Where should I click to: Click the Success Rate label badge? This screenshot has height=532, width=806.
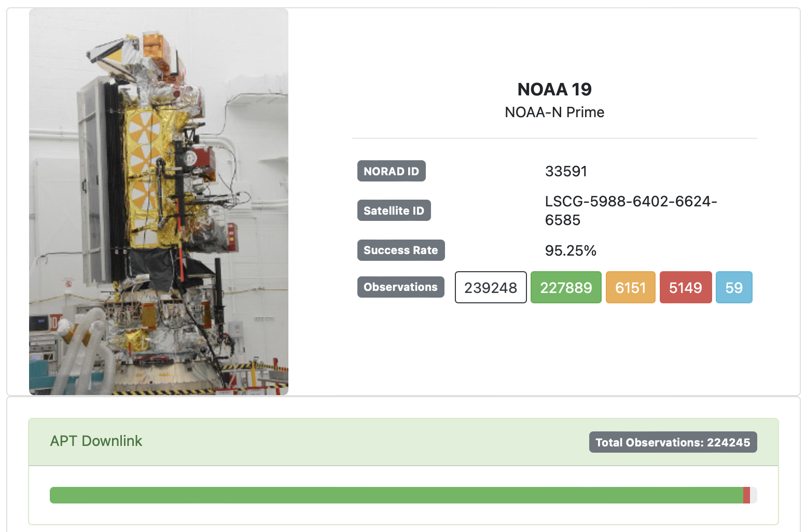400,250
